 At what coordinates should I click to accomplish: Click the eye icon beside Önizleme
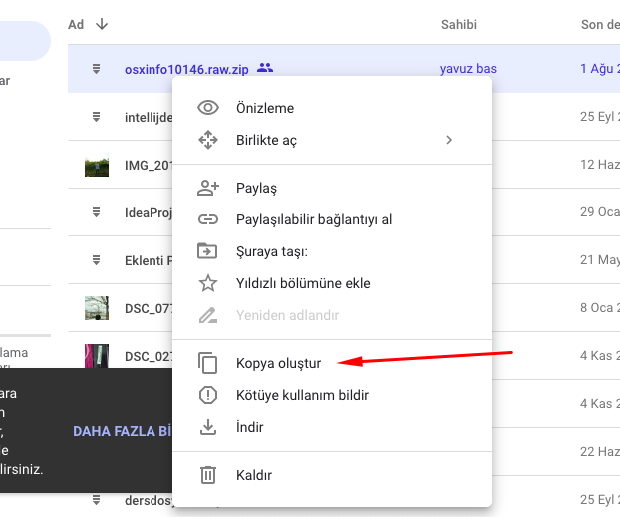pyautogui.click(x=208, y=108)
